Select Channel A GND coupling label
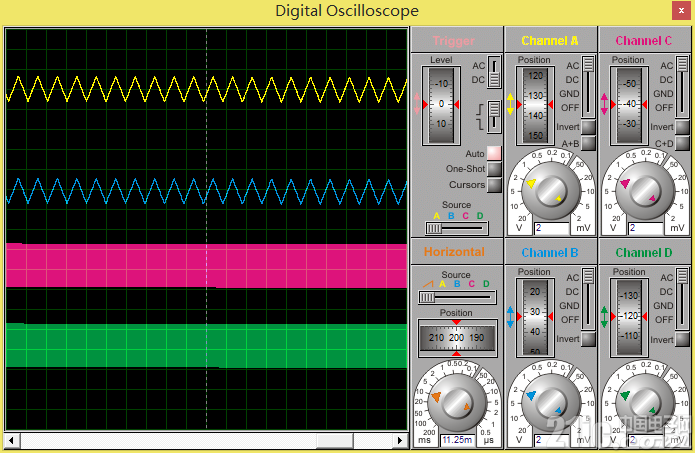The width and height of the screenshot is (695, 453). 569,94
